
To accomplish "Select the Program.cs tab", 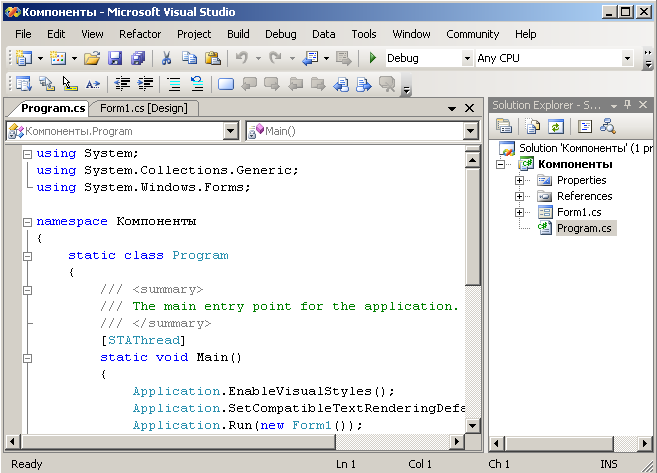I will [53, 108].
